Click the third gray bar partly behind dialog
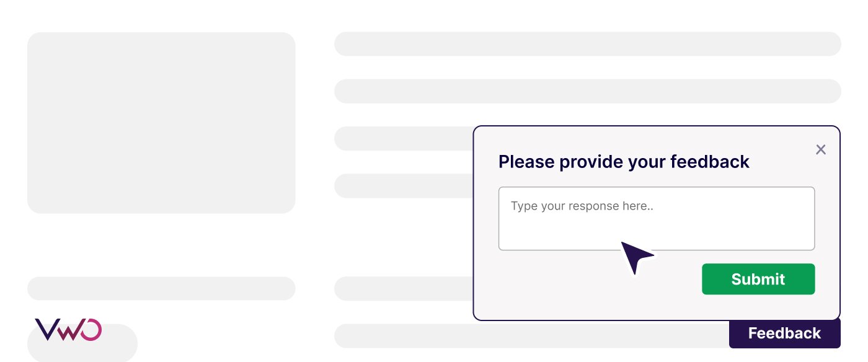868x362 pixels. click(x=403, y=138)
